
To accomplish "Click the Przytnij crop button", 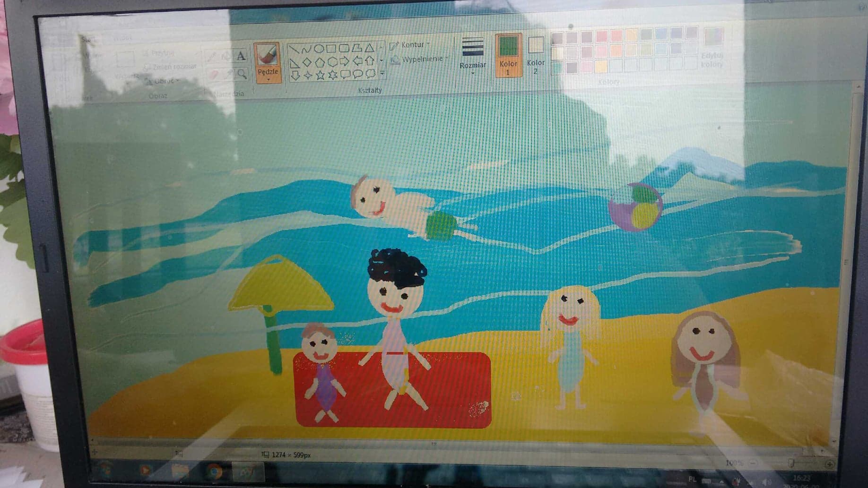I will tap(160, 53).
